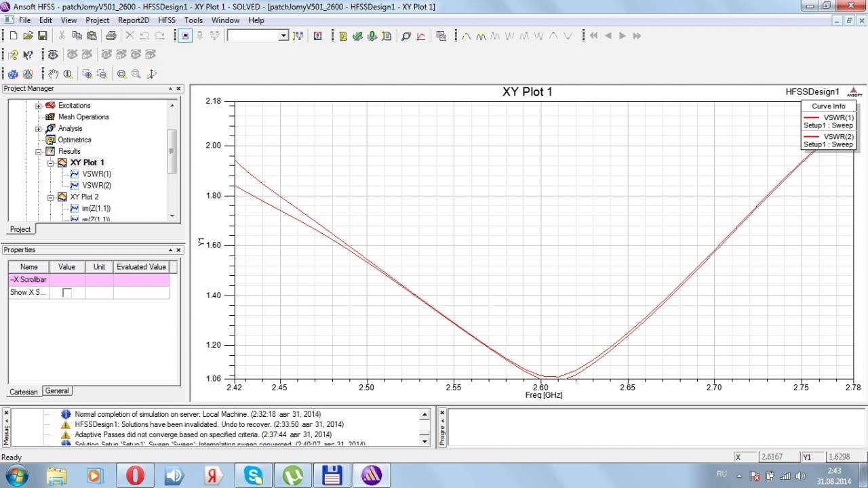This screenshot has height=488, width=868.
Task: Launch Opera from the taskbar
Action: pyautogui.click(x=135, y=475)
